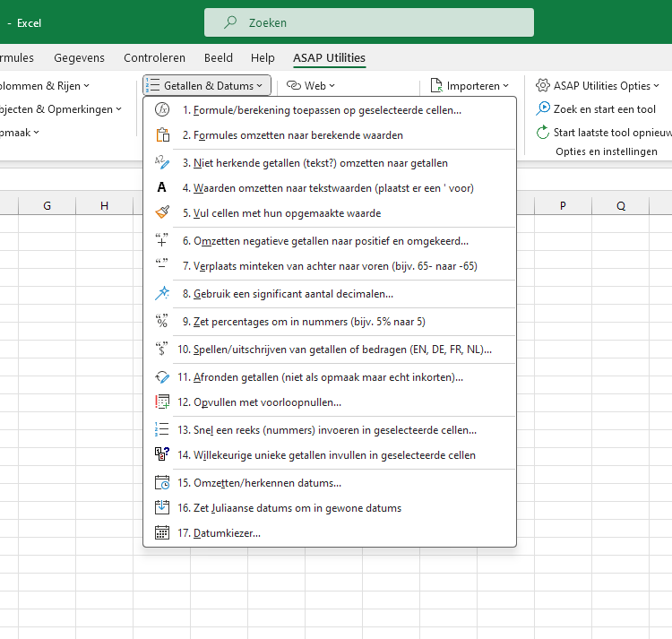Select Willekeurige unieke getallen invullen
The width and height of the screenshot is (672, 639).
(329, 454)
